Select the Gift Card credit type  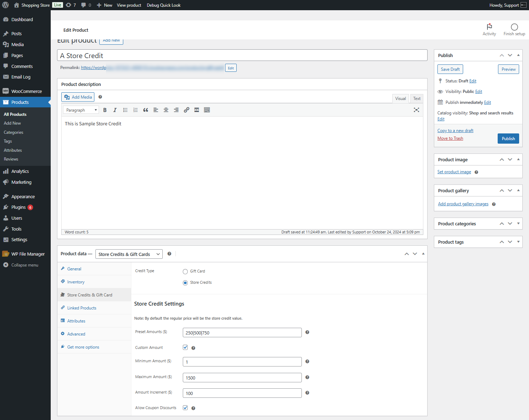tap(185, 271)
